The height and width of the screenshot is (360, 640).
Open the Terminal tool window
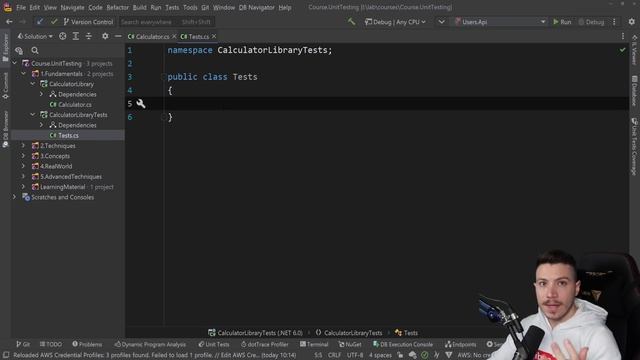coord(314,344)
